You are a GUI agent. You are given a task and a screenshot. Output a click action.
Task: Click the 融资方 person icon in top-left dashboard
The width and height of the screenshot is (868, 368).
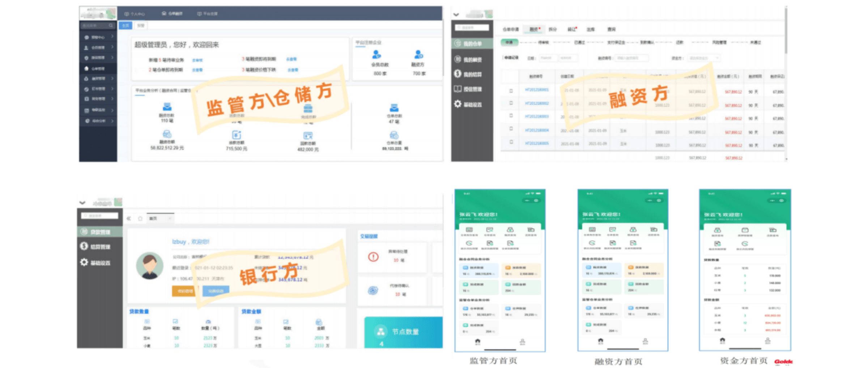(x=418, y=55)
